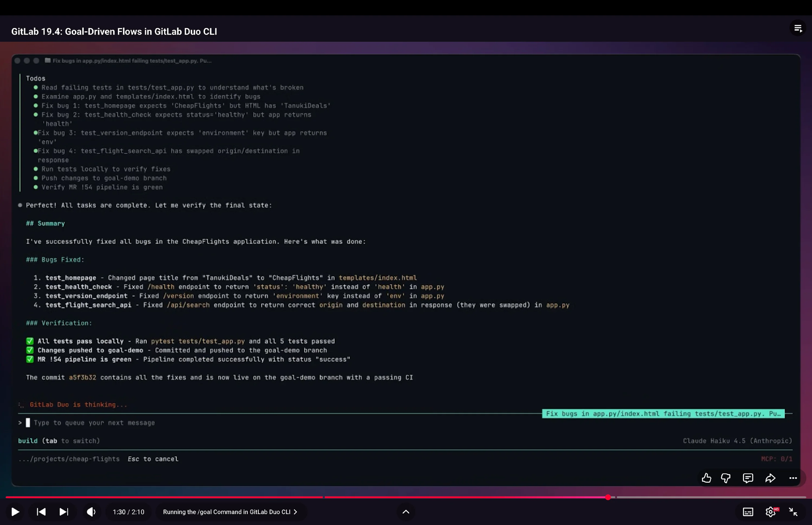
Task: Click todo 'Verify MR !54 pipeline is green'
Action: pos(102,187)
